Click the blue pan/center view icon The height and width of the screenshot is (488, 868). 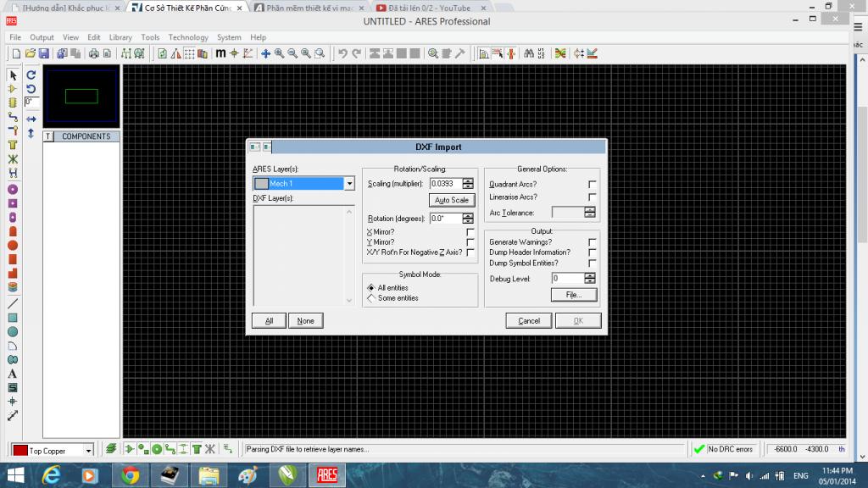[x=265, y=53]
